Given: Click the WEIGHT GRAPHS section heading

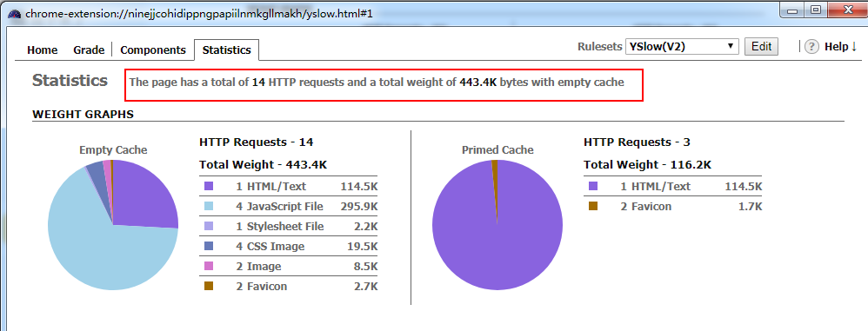Looking at the screenshot, I should (83, 115).
